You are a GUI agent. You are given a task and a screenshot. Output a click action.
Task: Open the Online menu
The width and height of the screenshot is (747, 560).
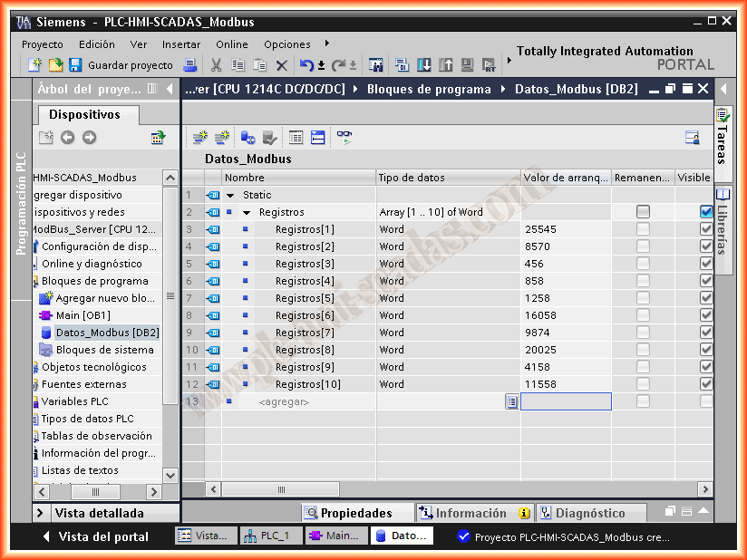231,44
